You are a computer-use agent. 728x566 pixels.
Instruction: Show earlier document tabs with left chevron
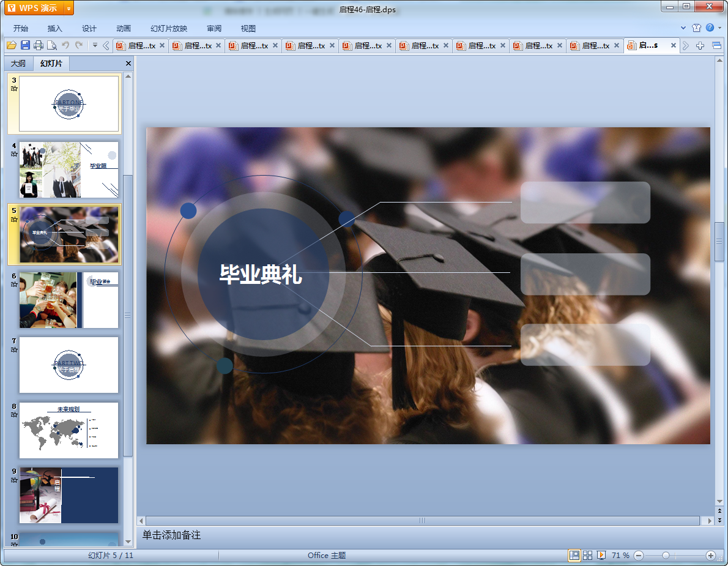pos(106,45)
